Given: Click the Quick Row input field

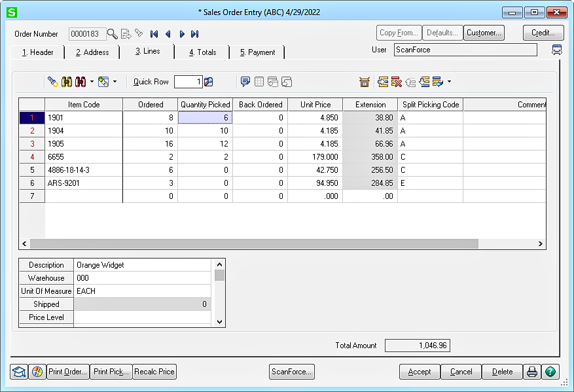Looking at the screenshot, I should tap(188, 82).
